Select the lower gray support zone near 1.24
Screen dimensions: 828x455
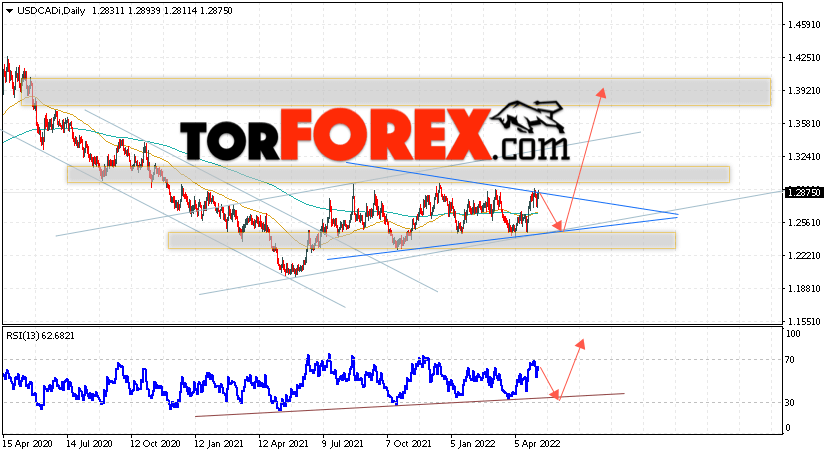click(x=422, y=240)
